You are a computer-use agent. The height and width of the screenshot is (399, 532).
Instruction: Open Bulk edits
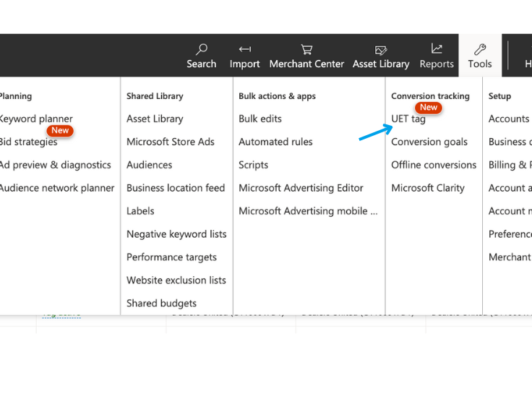coord(260,119)
